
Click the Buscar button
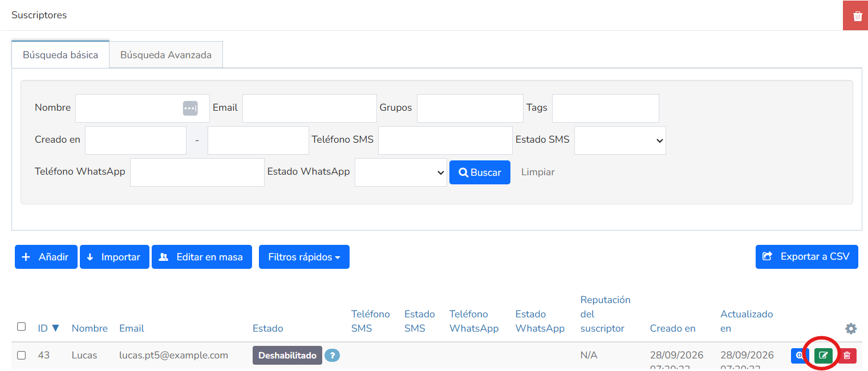click(480, 172)
